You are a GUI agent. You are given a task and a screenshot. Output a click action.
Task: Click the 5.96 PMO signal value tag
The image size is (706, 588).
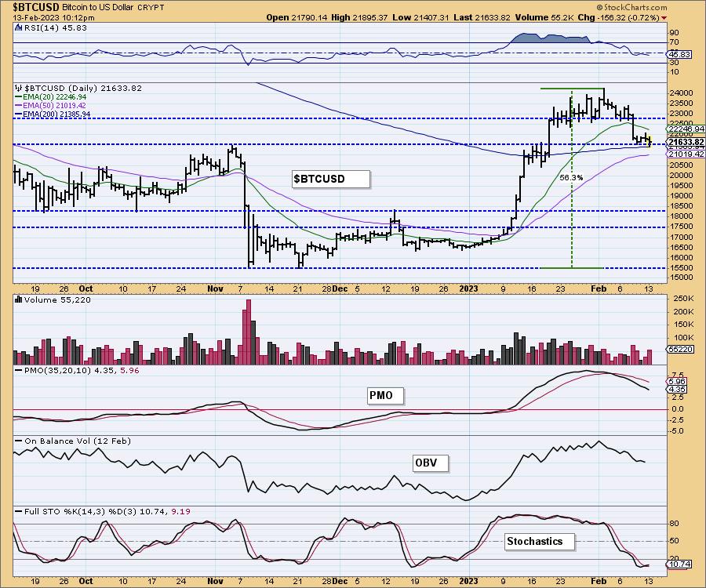677,382
